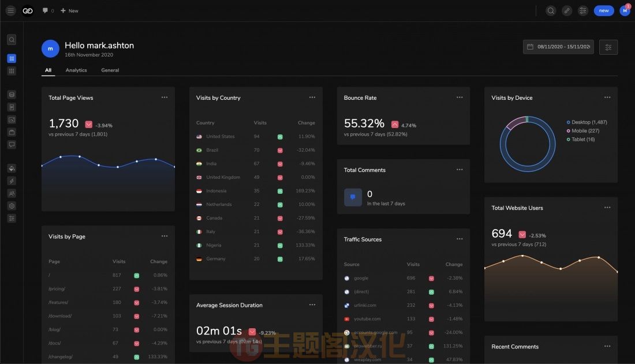Image resolution: width=635 pixels, height=364 pixels.
Task: Click the Germany country row
Action: [256, 259]
